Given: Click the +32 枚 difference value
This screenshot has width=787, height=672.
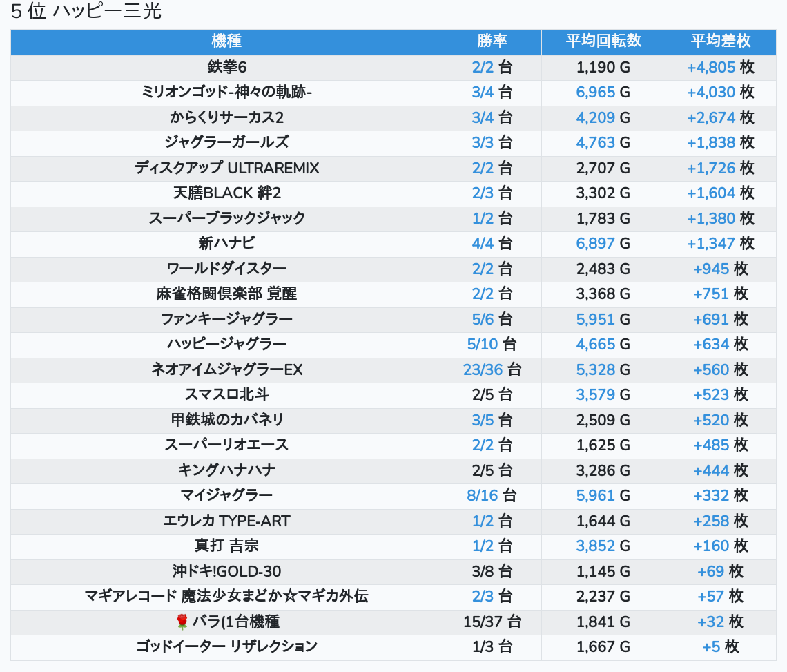Looking at the screenshot, I should (x=720, y=622).
